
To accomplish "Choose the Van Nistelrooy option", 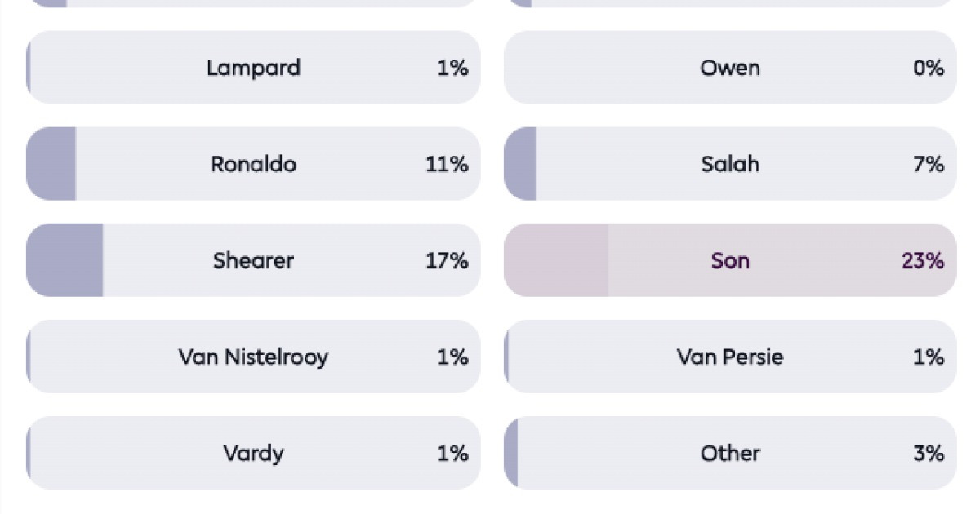I will (x=253, y=357).
